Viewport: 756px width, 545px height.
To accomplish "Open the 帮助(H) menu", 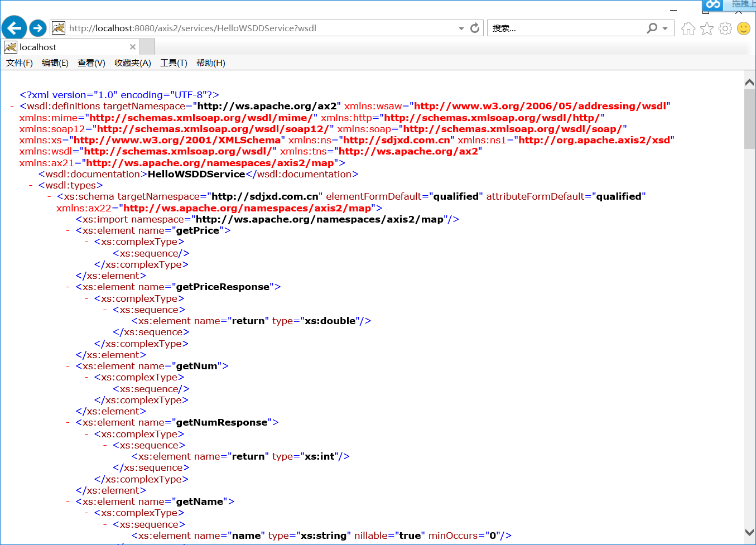I will tap(211, 63).
